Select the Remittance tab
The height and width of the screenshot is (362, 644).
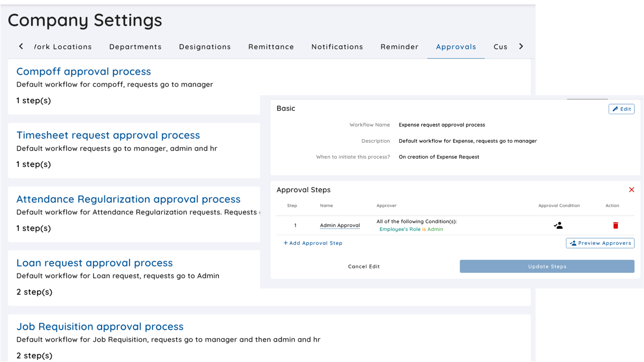[271, 47]
